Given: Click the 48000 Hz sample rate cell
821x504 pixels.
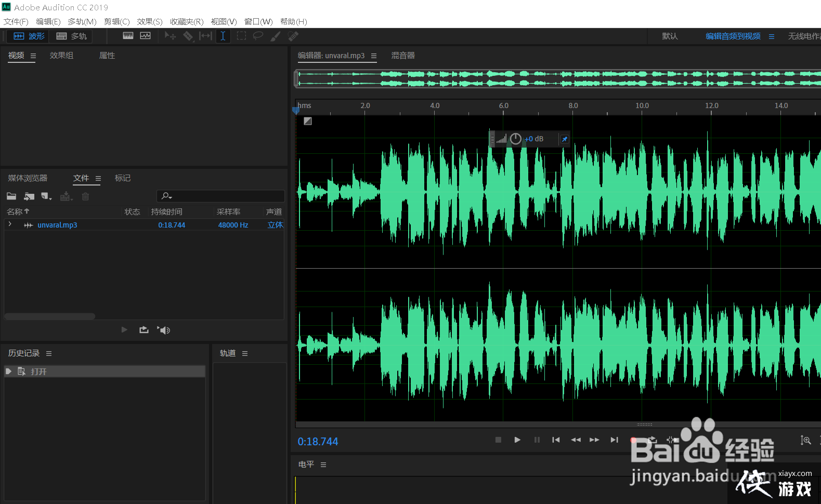Looking at the screenshot, I should [233, 225].
